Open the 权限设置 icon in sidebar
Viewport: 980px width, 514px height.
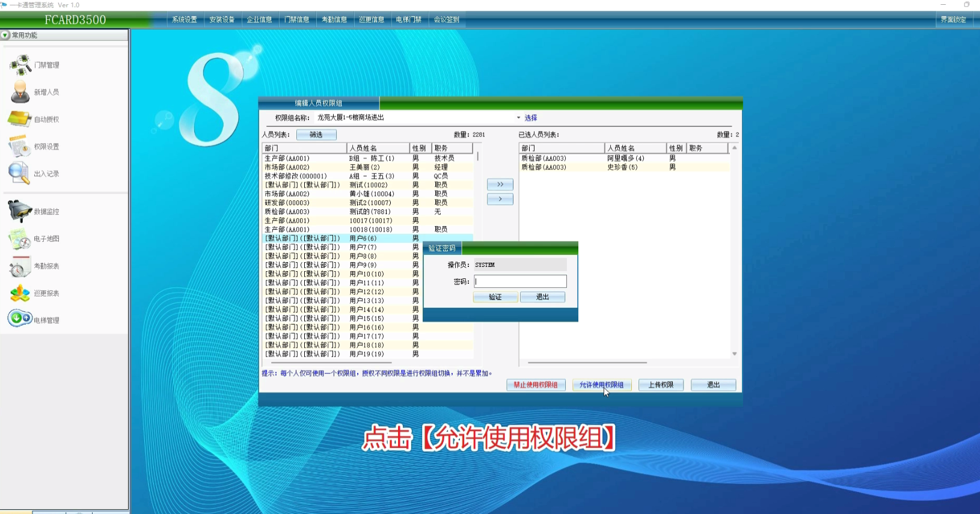click(x=19, y=146)
